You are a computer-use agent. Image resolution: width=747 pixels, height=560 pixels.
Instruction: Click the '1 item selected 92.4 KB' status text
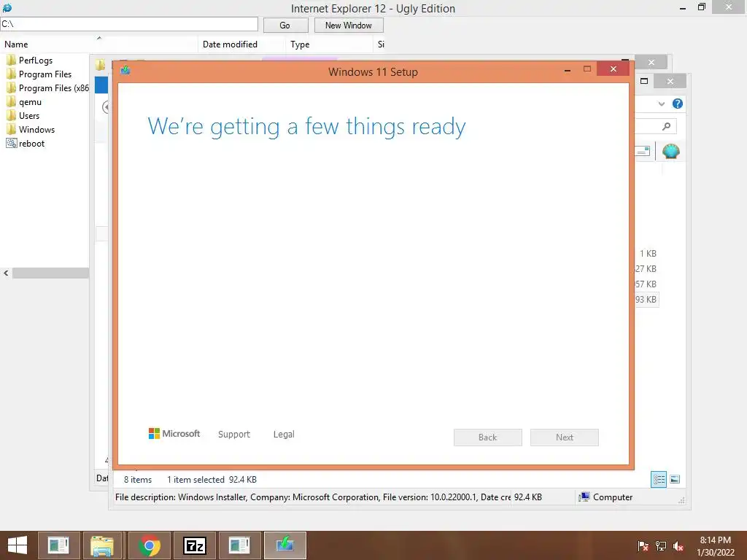coord(212,480)
